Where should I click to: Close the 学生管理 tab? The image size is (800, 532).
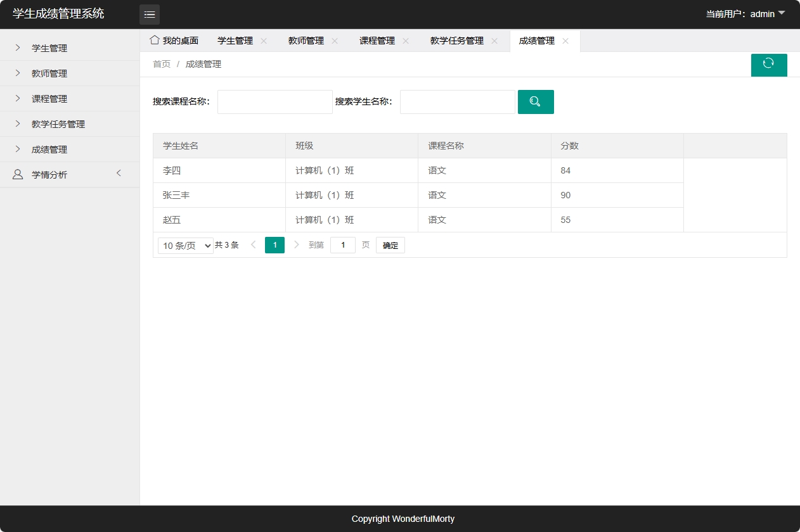point(264,40)
